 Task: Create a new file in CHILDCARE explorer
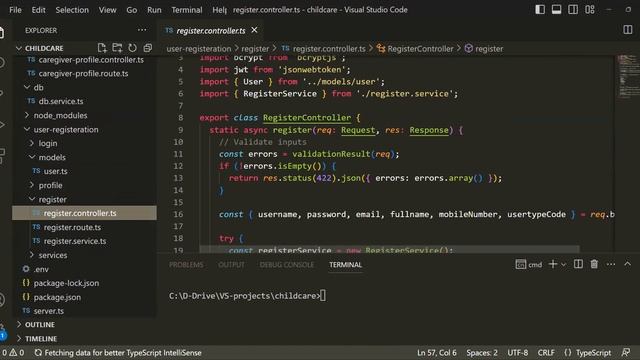click(x=102, y=48)
